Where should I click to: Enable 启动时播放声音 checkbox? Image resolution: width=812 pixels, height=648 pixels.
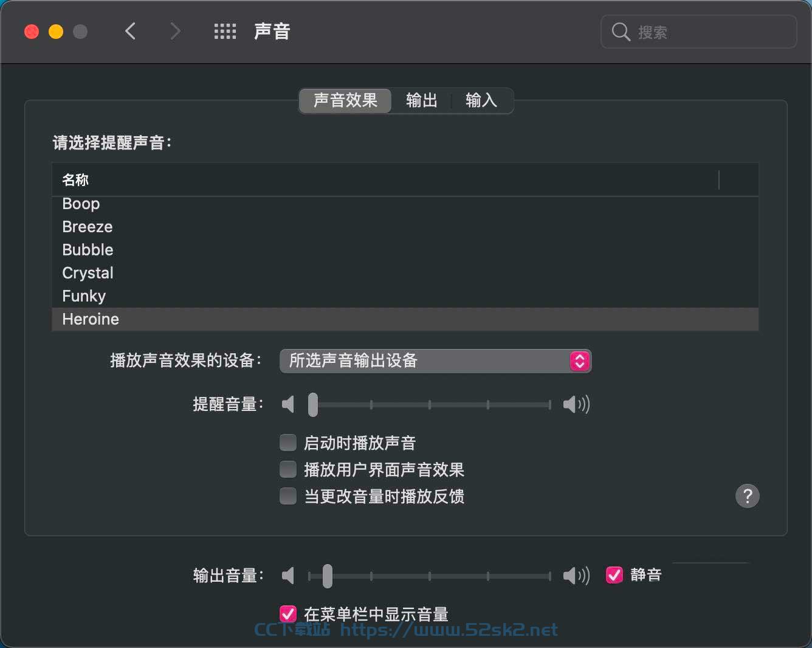tap(288, 443)
